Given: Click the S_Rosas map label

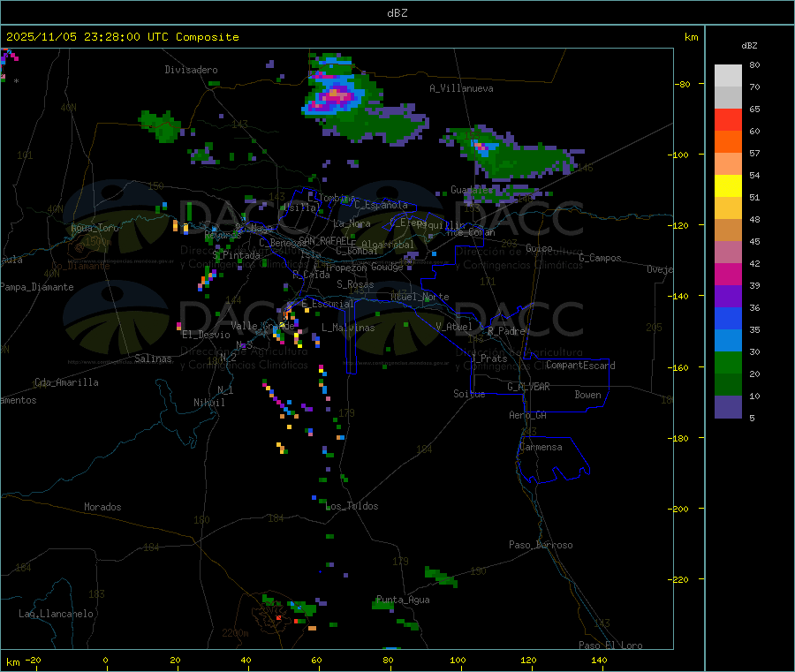Looking at the screenshot, I should pyautogui.click(x=355, y=284).
